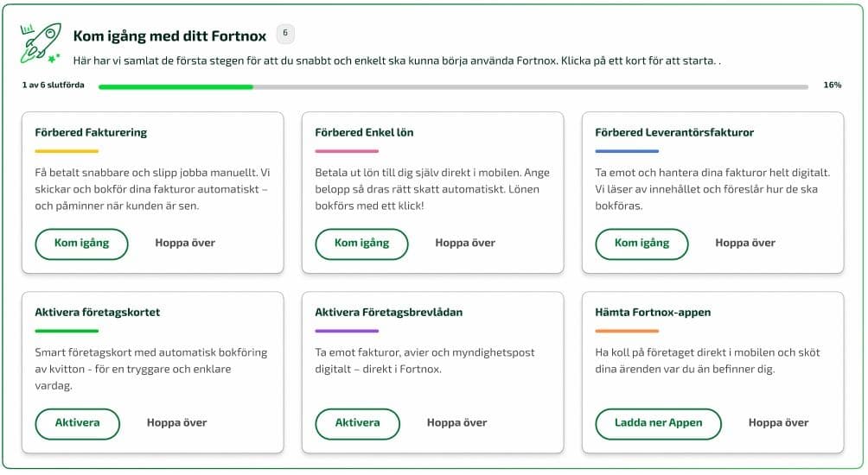Skip the Aktivera företagskortet card
The width and height of the screenshot is (868, 475).
(176, 423)
